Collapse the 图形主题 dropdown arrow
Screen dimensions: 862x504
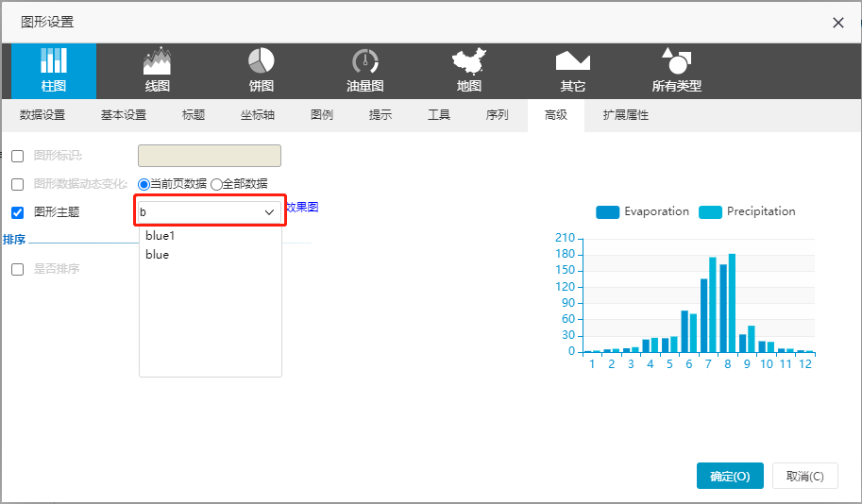click(x=269, y=212)
